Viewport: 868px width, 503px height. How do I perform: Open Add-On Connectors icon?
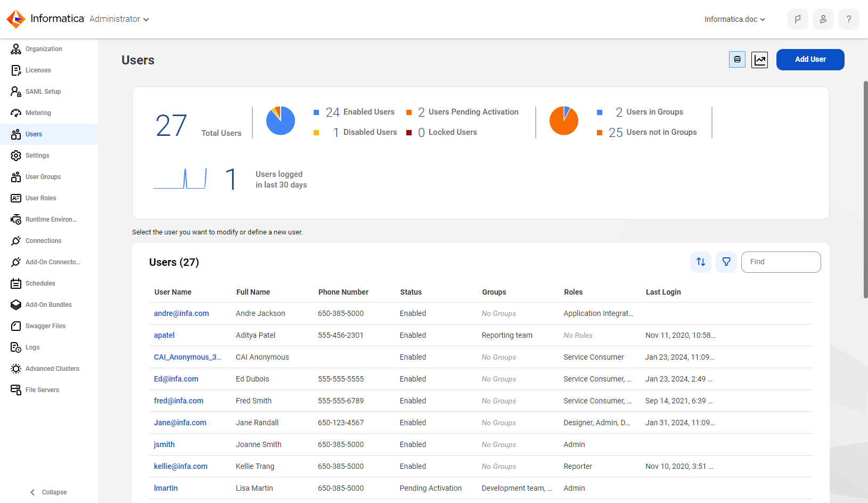[x=16, y=262]
